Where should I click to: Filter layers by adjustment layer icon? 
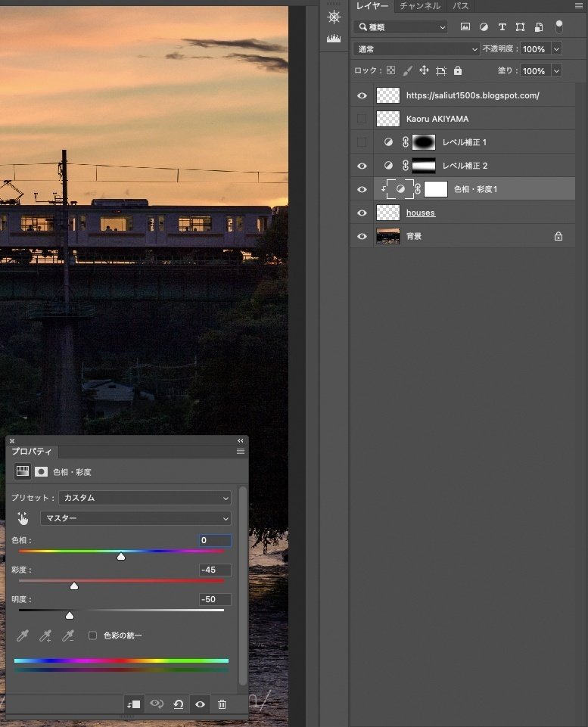[484, 27]
